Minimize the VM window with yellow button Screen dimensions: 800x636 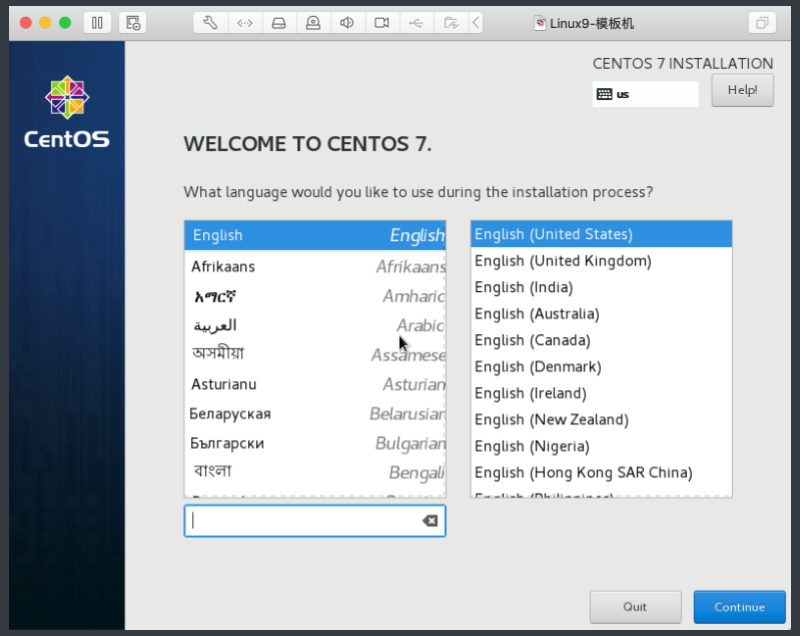pos(45,23)
